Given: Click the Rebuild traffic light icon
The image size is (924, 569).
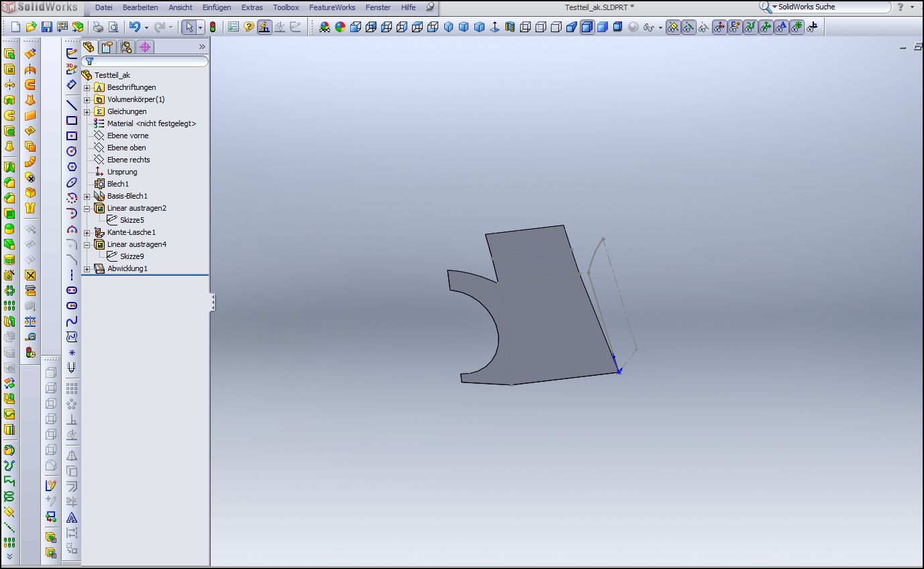Looking at the screenshot, I should (x=213, y=28).
